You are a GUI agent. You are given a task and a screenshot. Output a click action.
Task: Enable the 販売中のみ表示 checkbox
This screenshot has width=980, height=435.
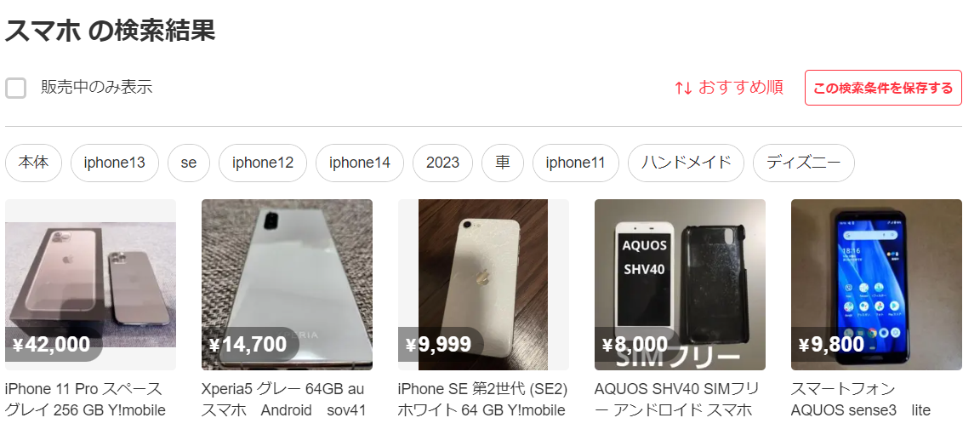(x=15, y=89)
